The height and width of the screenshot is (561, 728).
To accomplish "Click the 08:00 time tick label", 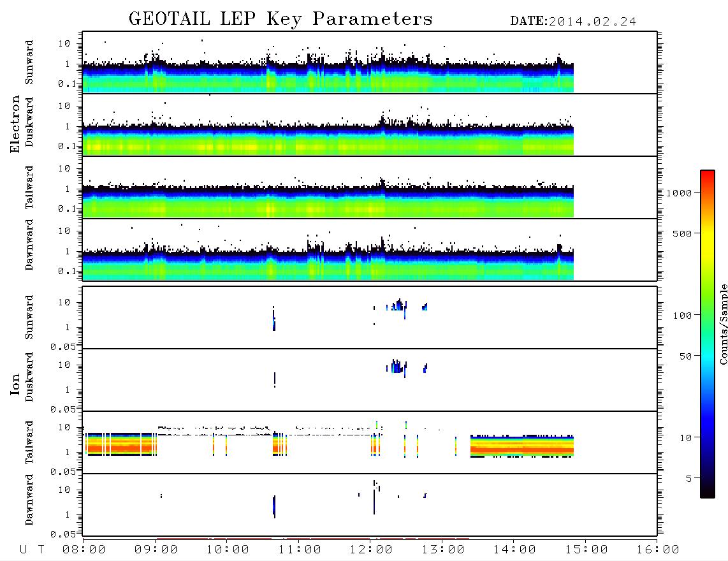I will point(84,550).
